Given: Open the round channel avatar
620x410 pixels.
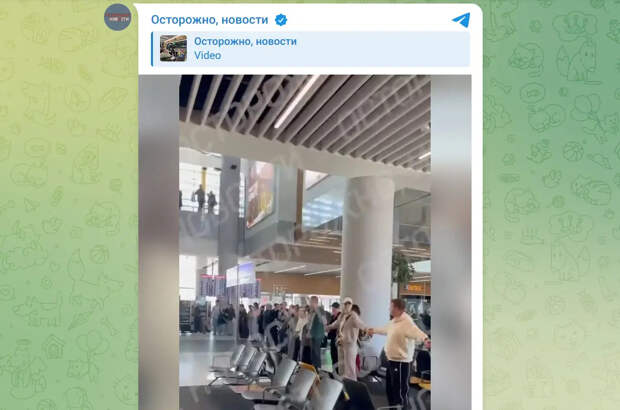Looking at the screenshot, I should tap(117, 17).
